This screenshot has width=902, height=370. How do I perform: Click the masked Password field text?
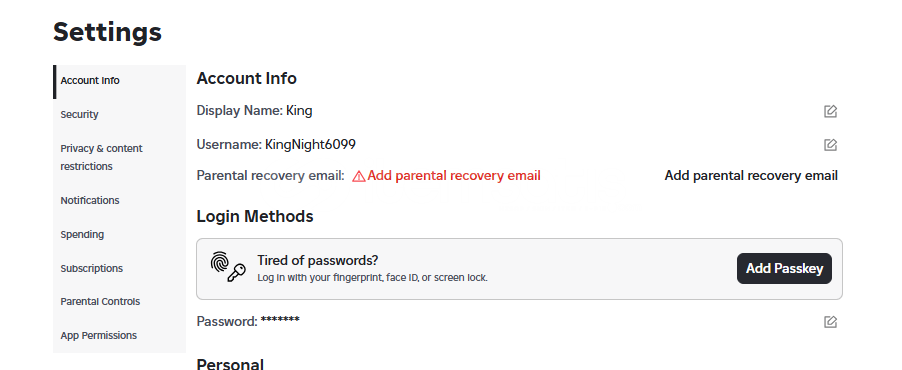coord(248,321)
